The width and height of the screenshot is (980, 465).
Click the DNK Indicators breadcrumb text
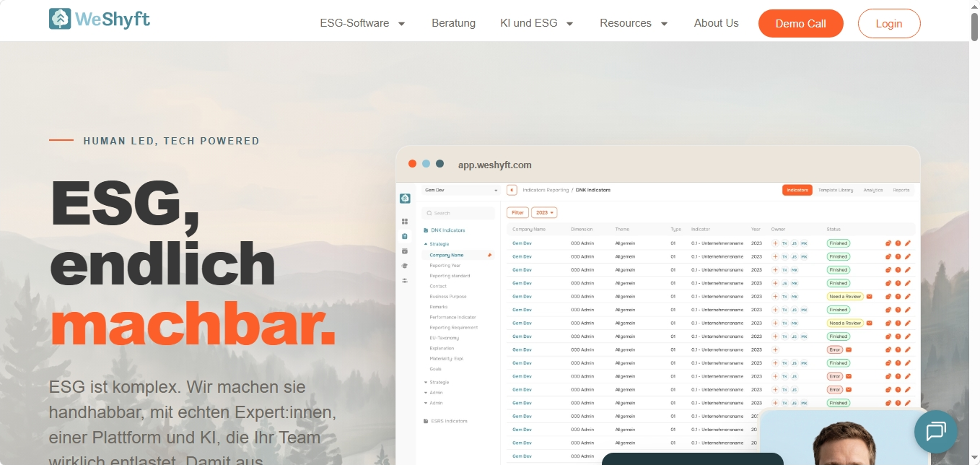593,190
